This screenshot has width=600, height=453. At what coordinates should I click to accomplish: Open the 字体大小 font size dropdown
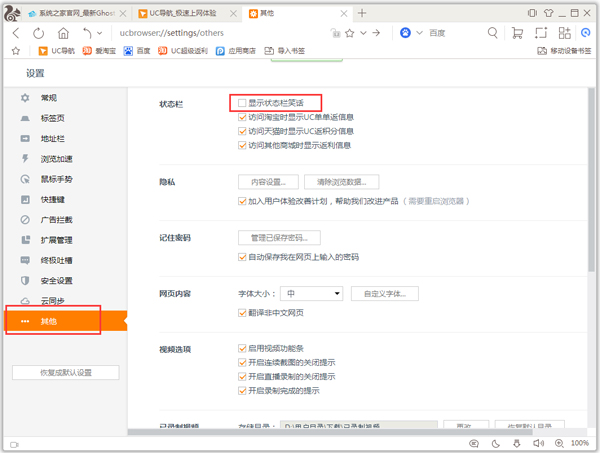311,294
